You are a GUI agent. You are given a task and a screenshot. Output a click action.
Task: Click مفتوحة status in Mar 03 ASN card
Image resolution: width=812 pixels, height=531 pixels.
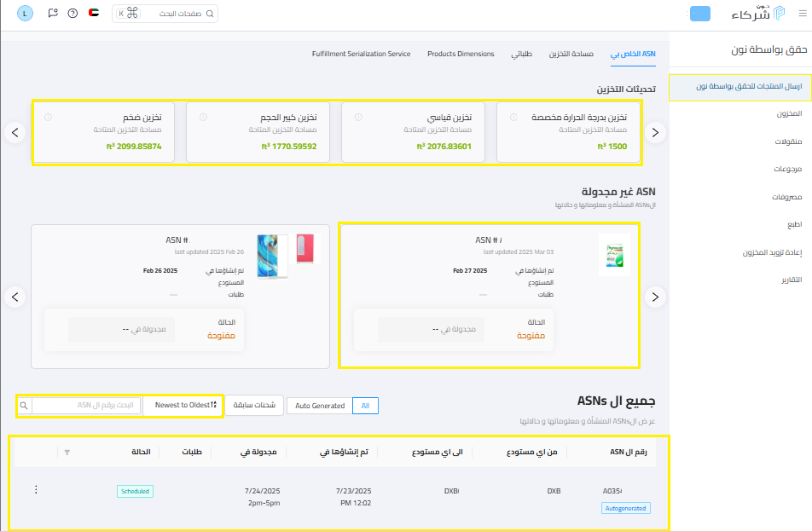[x=531, y=335]
